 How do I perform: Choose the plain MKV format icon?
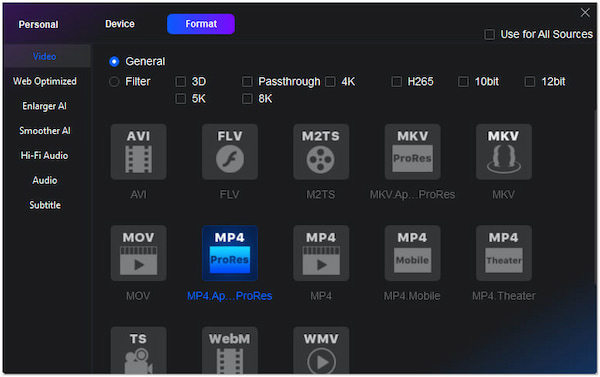[504, 152]
